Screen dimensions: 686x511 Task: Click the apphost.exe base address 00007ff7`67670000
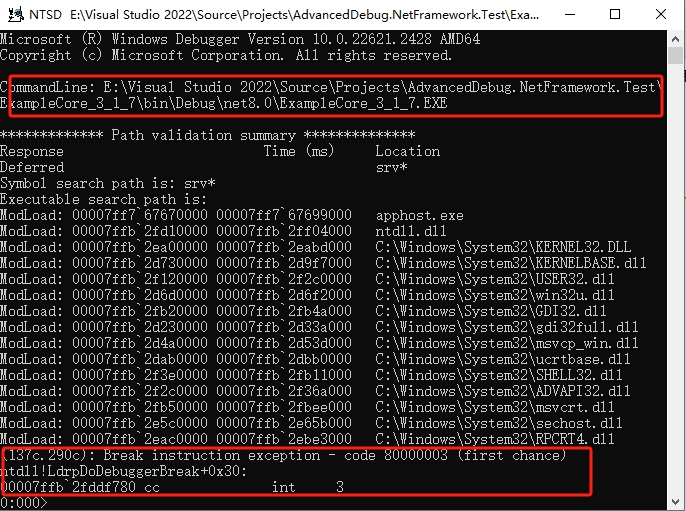coord(140,216)
